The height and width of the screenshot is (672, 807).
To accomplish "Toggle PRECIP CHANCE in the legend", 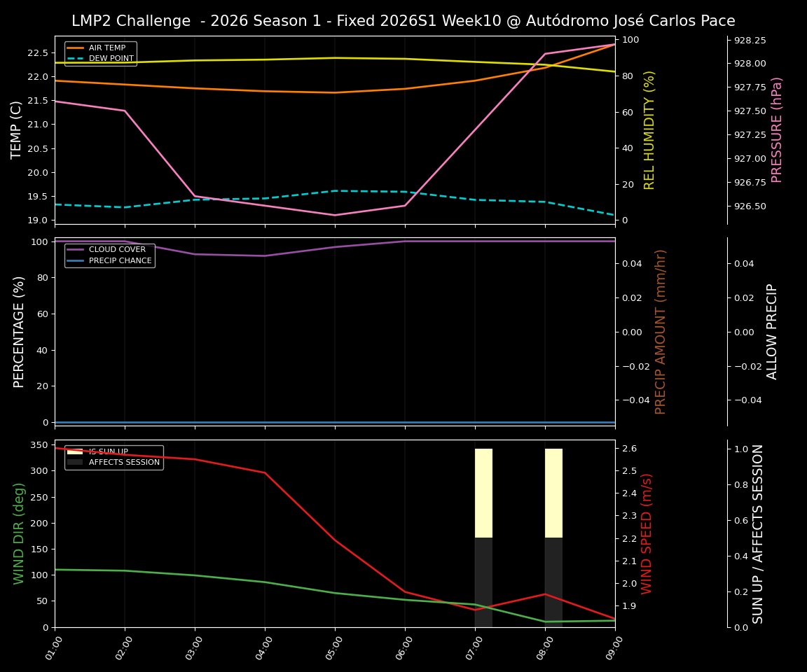I will pyautogui.click(x=119, y=260).
